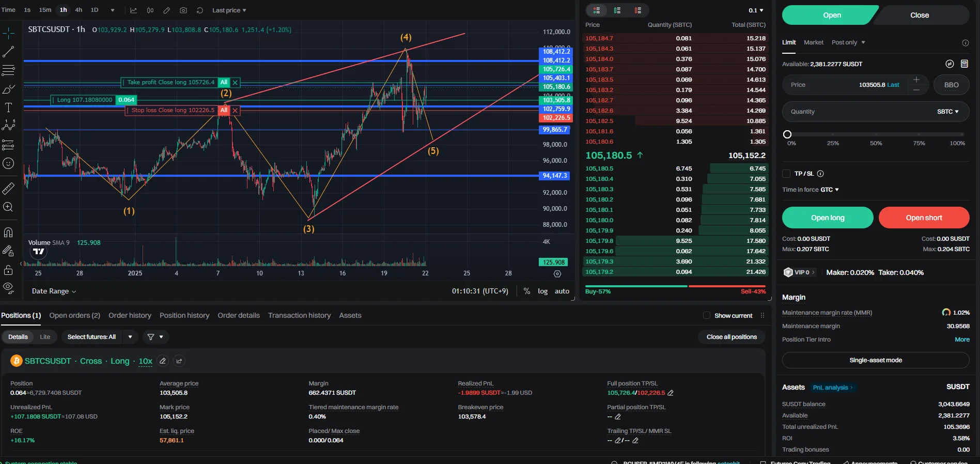Viewport: 980px width, 464px height.
Task: Click the BBO price button
Action: point(951,85)
